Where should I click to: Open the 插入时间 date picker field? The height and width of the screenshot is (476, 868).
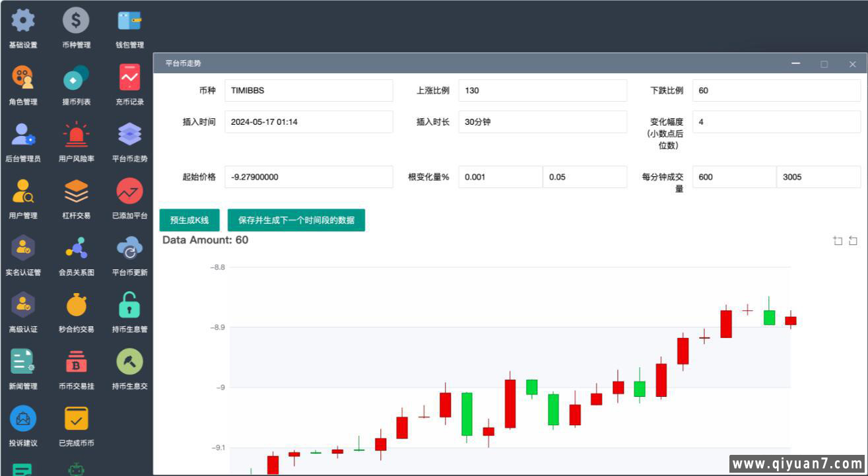coord(308,121)
